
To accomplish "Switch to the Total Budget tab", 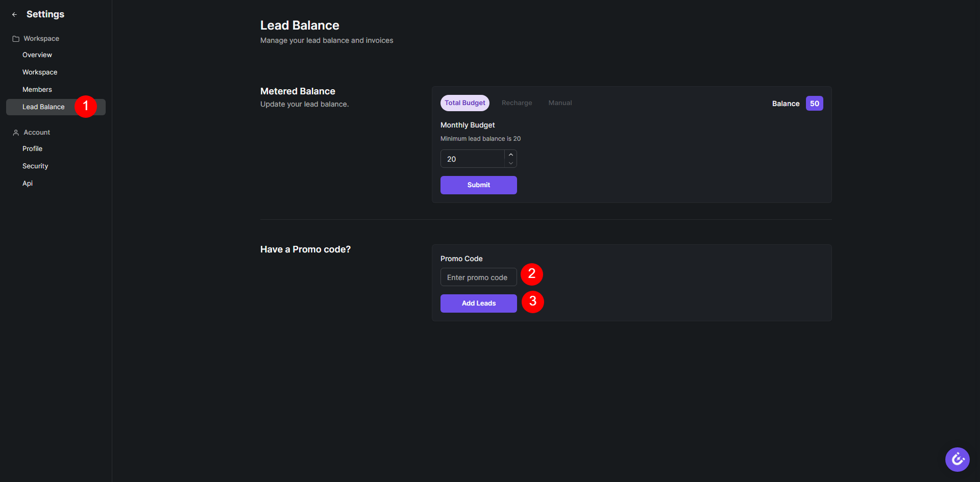I will point(465,103).
